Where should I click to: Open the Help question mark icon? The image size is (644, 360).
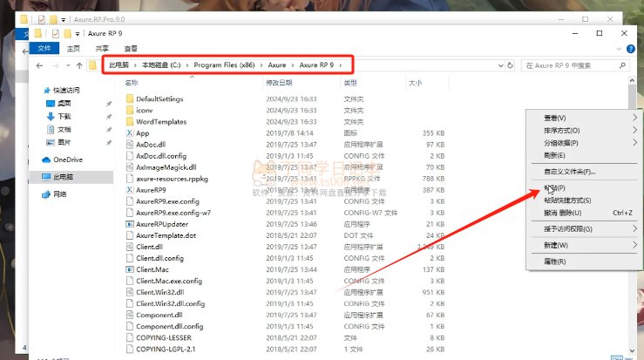pyautogui.click(x=631, y=49)
